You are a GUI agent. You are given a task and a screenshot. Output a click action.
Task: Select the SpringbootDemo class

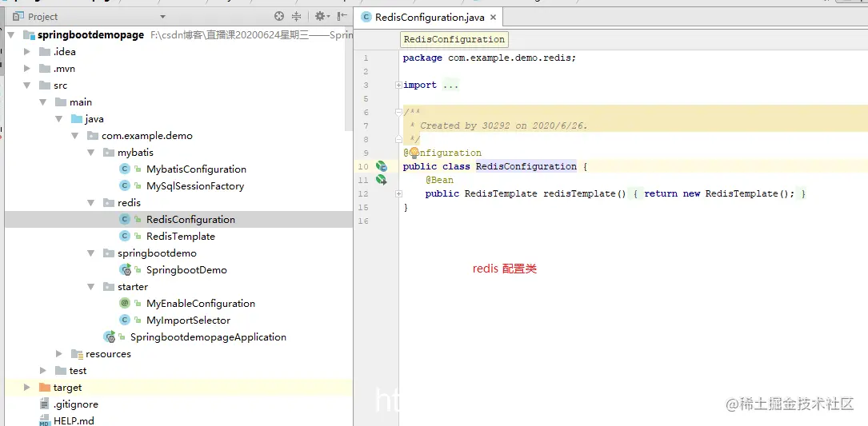point(186,270)
